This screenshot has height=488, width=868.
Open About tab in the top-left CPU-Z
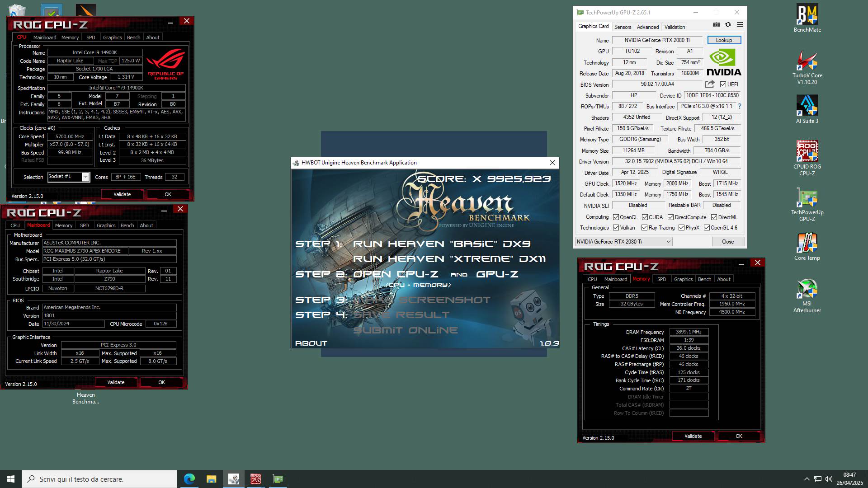pyautogui.click(x=153, y=38)
